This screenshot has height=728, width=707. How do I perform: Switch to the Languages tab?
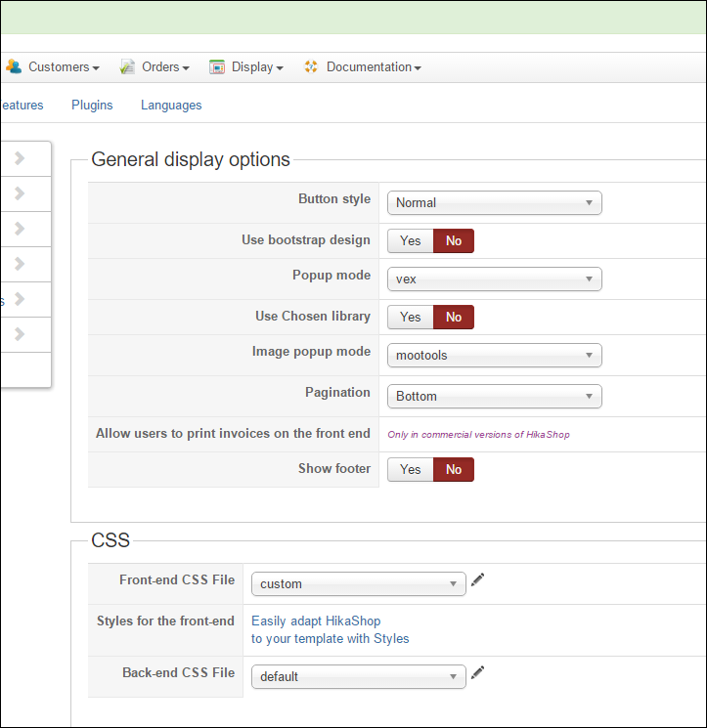(171, 106)
